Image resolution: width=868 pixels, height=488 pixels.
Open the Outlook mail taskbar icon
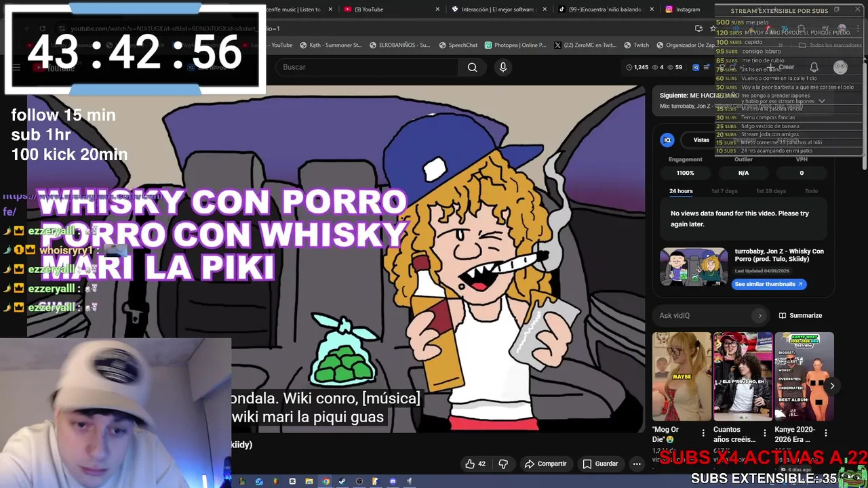[x=259, y=481]
